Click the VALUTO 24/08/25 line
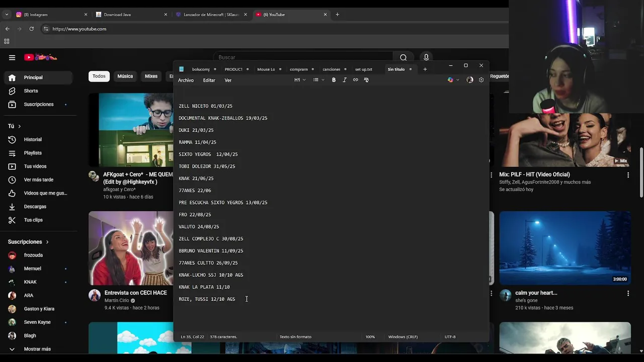Screen dimensions: 644x362 pos(199,227)
